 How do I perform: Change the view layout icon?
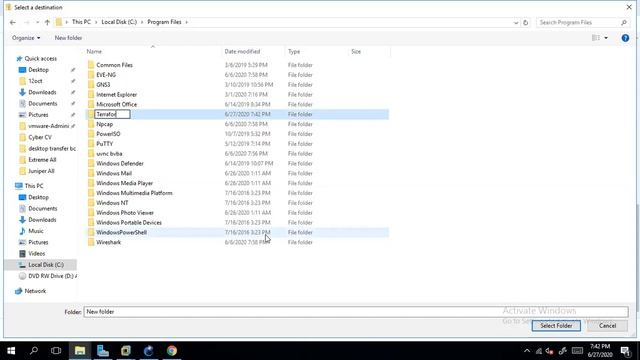596,38
